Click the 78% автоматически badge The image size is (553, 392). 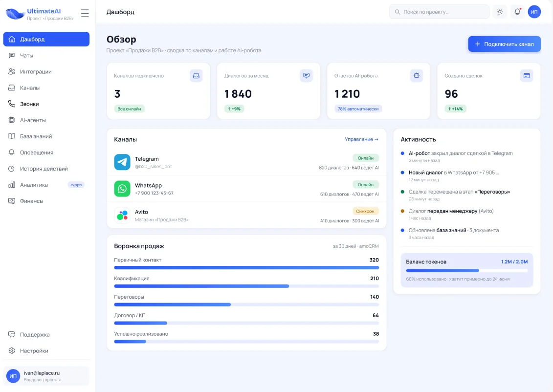(358, 109)
